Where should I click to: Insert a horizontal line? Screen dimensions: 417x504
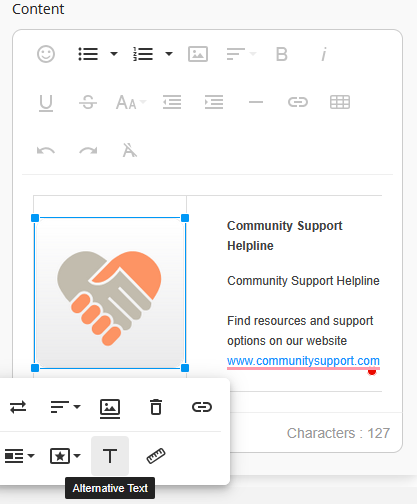pos(256,102)
